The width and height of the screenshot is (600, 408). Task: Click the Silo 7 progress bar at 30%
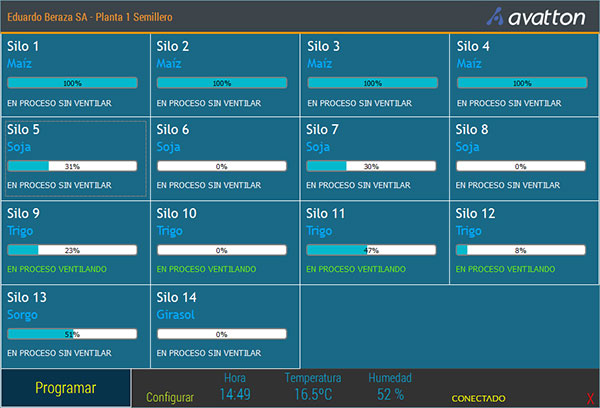tap(371, 166)
